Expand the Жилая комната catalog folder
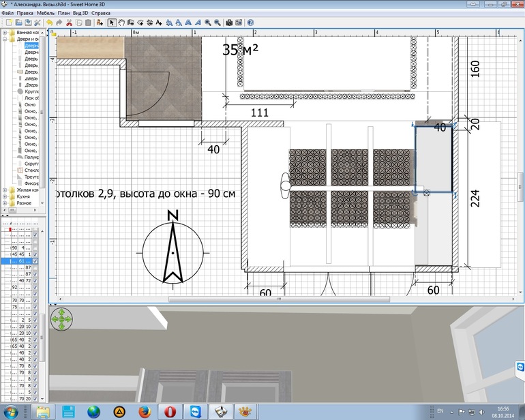525x420 pixels. 5,190
